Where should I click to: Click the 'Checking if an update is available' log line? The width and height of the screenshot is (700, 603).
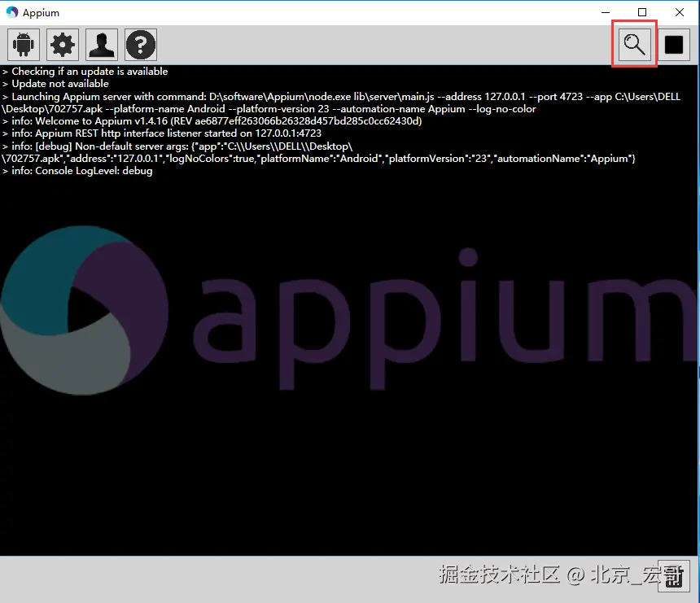[x=85, y=72]
